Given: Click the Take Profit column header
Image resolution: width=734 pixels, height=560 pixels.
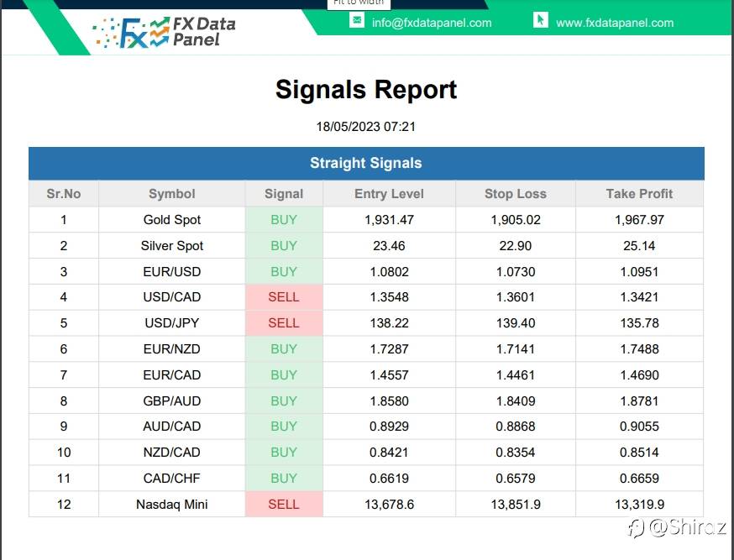Looking at the screenshot, I should (x=639, y=194).
